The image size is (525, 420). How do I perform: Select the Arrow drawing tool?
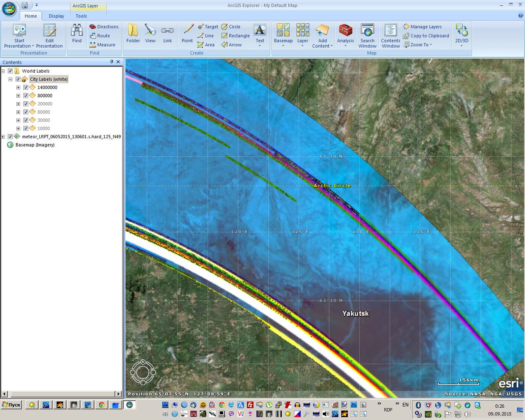click(232, 45)
